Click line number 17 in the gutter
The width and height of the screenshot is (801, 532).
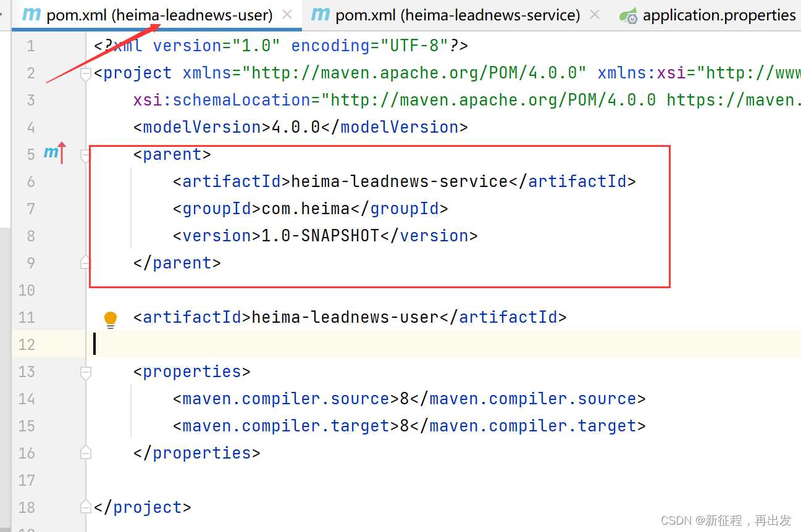[27, 480]
